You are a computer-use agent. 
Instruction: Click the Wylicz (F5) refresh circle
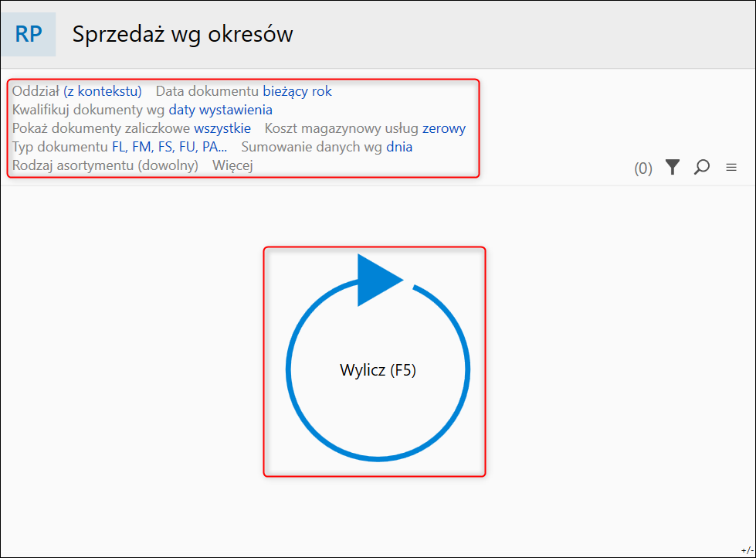pyautogui.click(x=378, y=358)
